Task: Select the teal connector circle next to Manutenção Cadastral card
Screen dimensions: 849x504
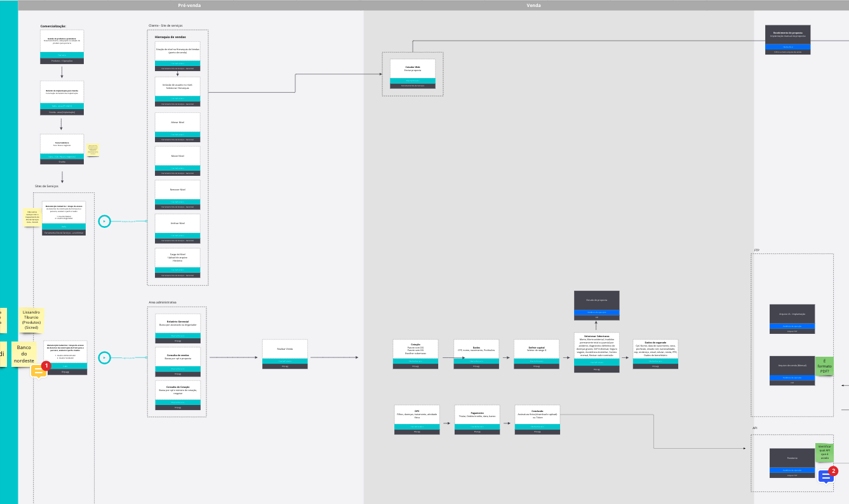Action: [104, 356]
